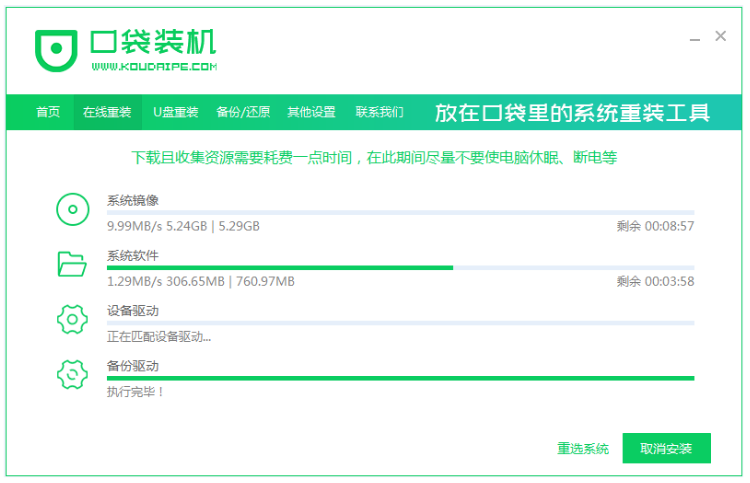Select the 在线重装 tab
Screen dimensions: 750x483
(107, 112)
